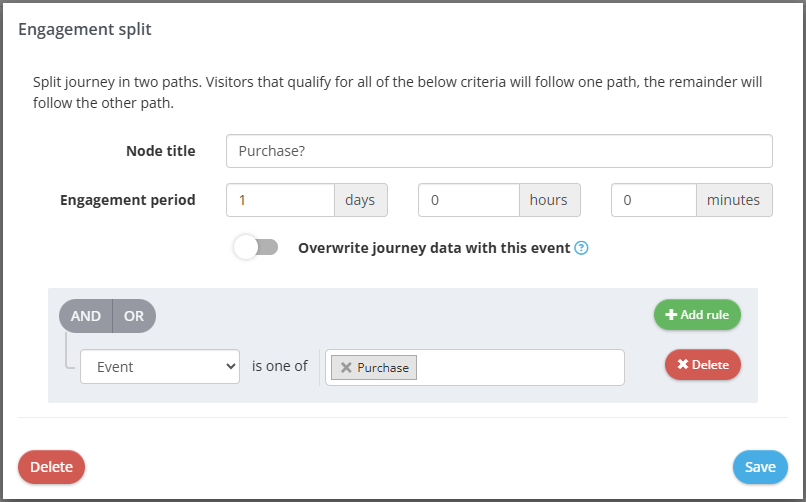Screen dimensions: 806x502
Task: Click the minutes engagement period input
Action: click(x=654, y=200)
